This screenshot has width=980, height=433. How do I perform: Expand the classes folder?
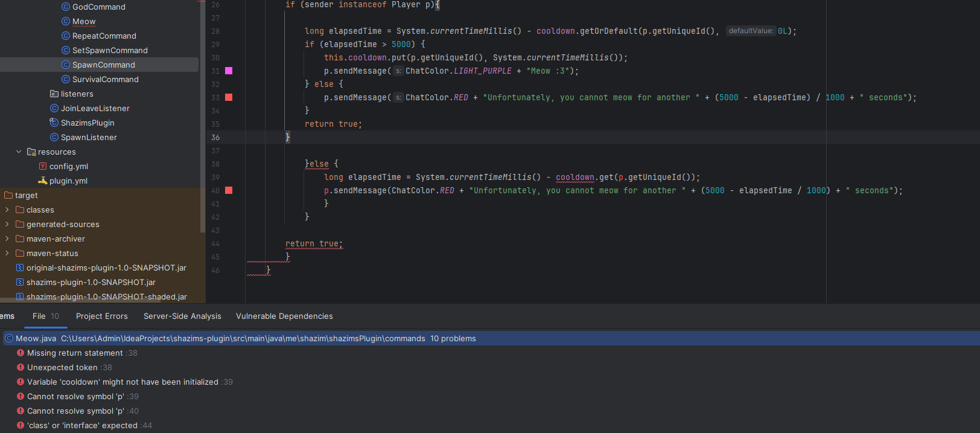coord(7,210)
